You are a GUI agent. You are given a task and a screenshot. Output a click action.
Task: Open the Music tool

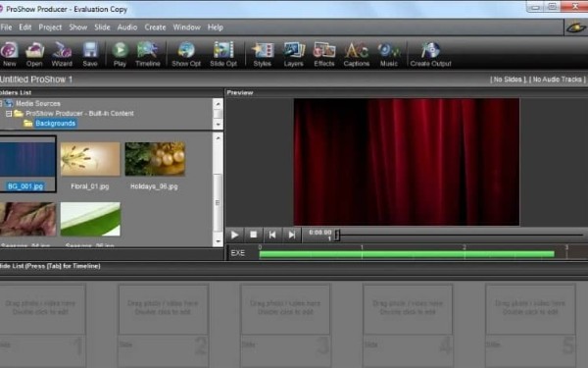389,54
